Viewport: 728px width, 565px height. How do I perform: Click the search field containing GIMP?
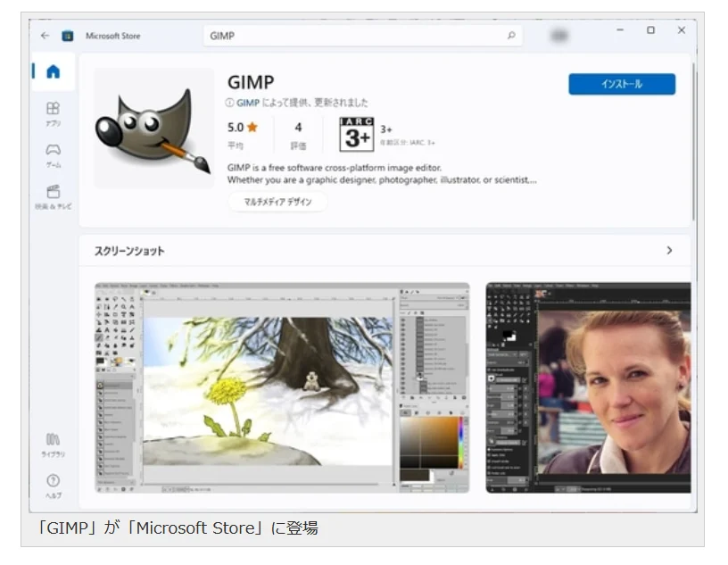(x=357, y=36)
